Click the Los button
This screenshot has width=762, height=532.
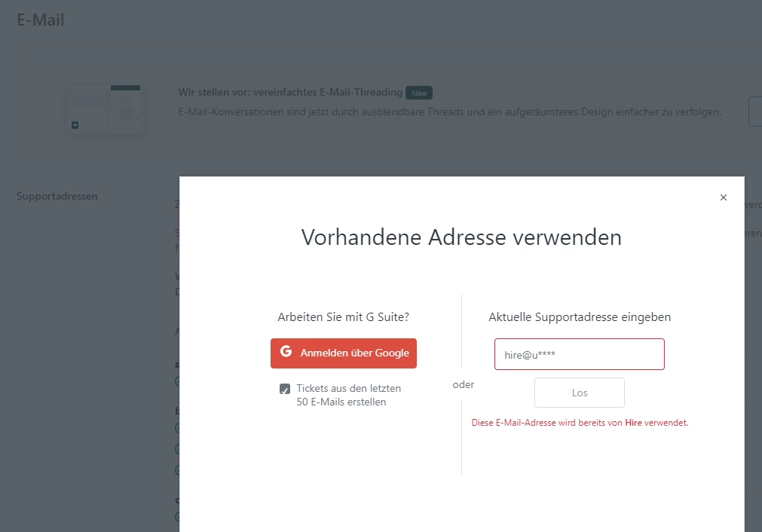point(580,393)
